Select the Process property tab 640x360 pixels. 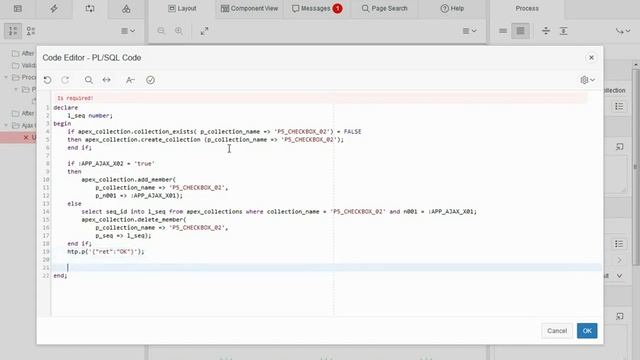pyautogui.click(x=527, y=8)
